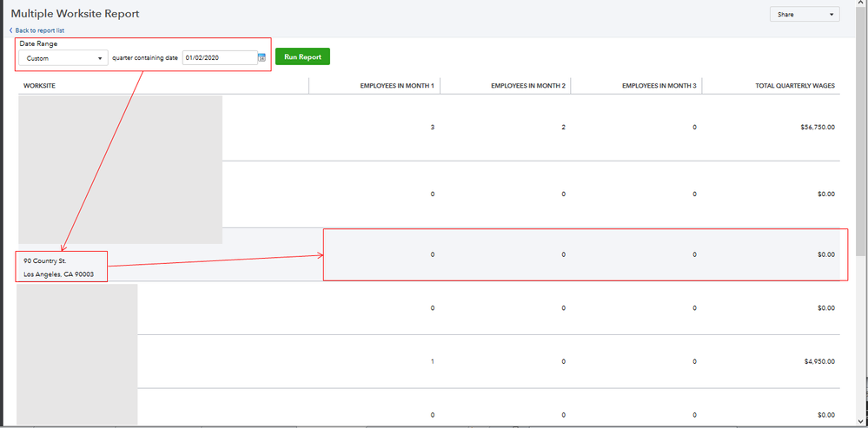Click the 90 Country St. worksite
868x428 pixels.
pyautogui.click(x=45, y=260)
